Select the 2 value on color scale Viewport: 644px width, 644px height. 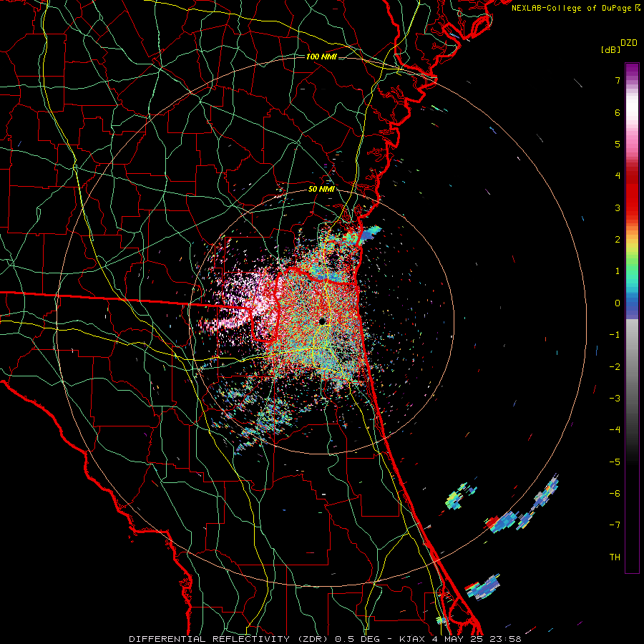tap(618, 239)
